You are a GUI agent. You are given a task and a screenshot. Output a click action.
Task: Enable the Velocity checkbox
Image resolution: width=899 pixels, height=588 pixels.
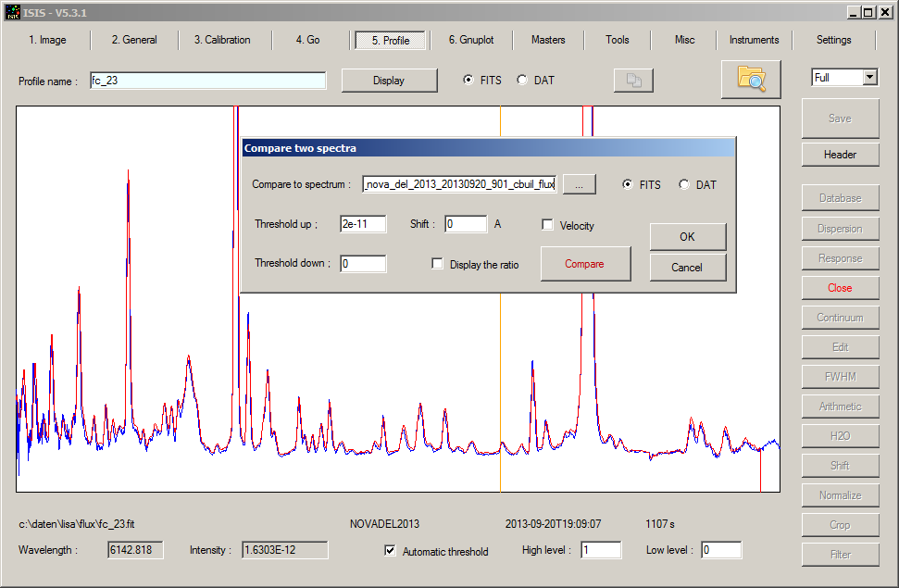pyautogui.click(x=547, y=224)
